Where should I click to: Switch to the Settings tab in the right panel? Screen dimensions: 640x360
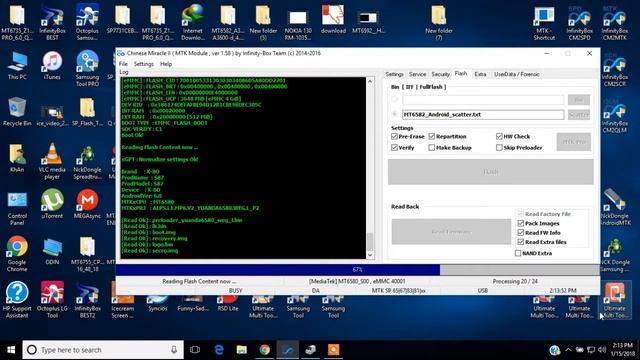tap(394, 74)
